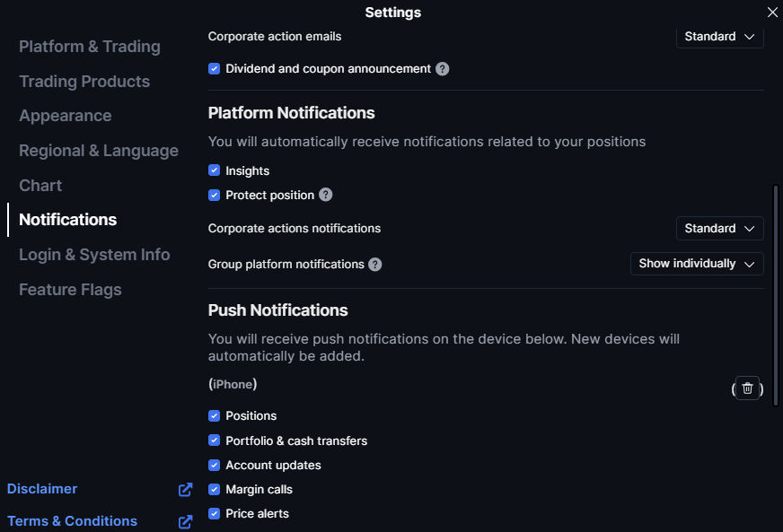
Task: Toggle the Protect position checkbox
Action: (214, 195)
